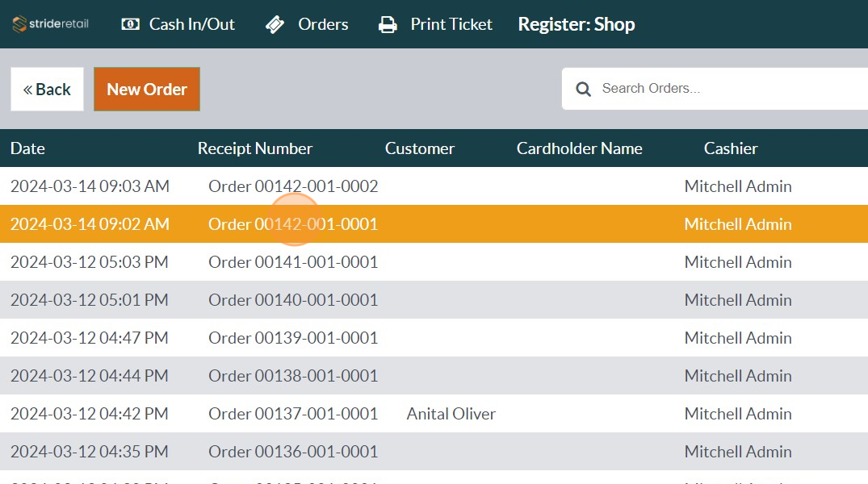Select Print Ticket in top bar
Viewport: 868px width, 484px height.
tap(435, 24)
